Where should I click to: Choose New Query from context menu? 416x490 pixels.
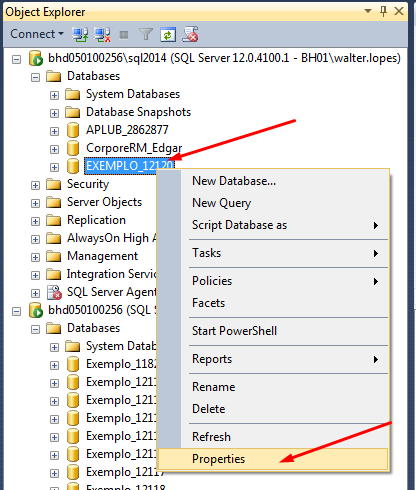click(x=273, y=203)
